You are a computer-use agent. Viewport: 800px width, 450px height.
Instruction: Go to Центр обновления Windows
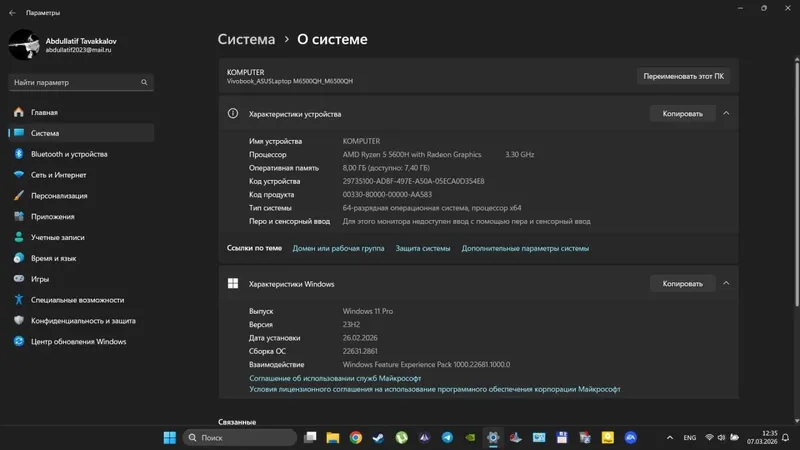tap(81, 342)
